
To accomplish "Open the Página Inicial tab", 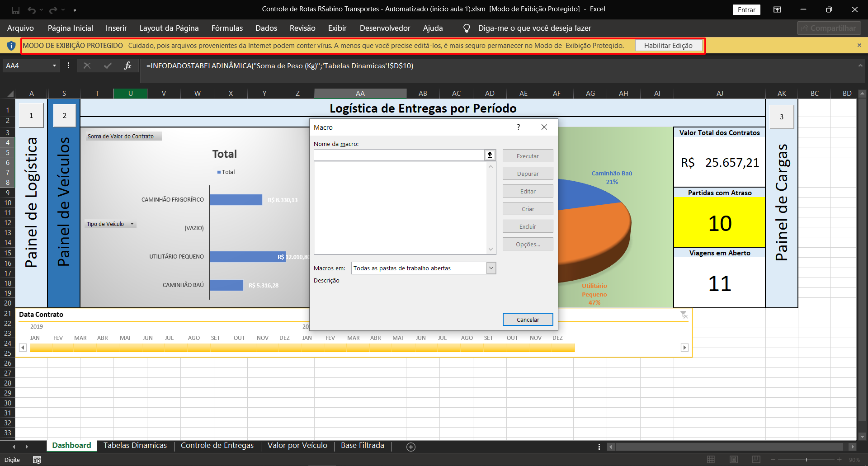I will [71, 28].
